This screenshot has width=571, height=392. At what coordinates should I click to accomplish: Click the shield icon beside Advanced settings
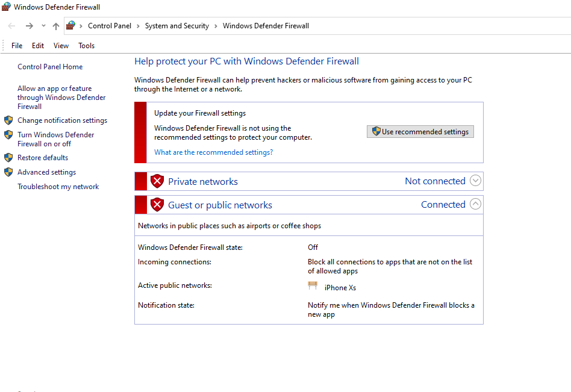[x=8, y=172]
